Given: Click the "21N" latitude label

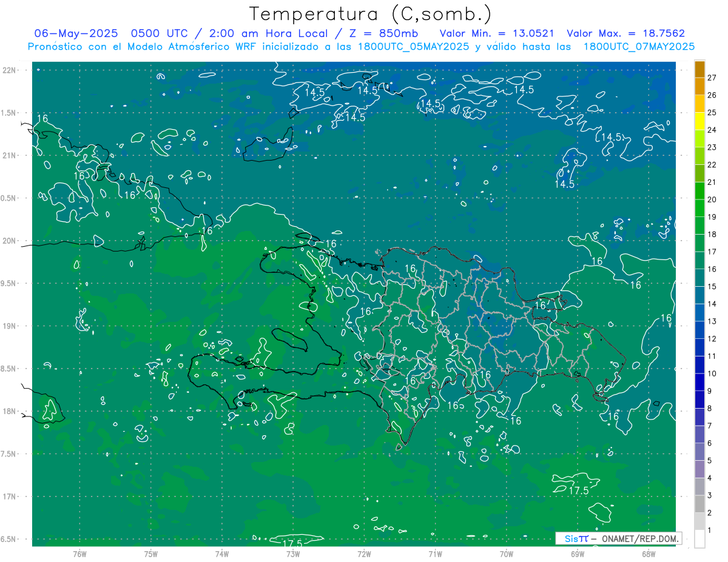Looking at the screenshot, I should (10, 156).
